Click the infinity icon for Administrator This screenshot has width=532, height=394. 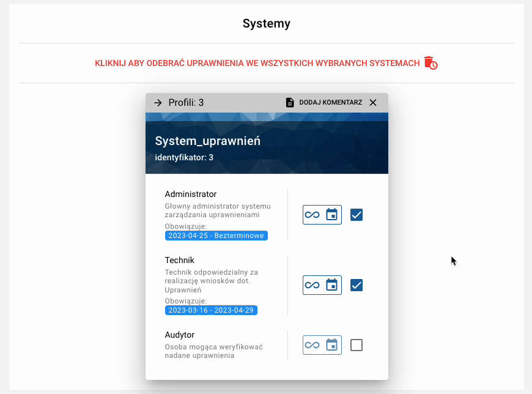point(312,215)
